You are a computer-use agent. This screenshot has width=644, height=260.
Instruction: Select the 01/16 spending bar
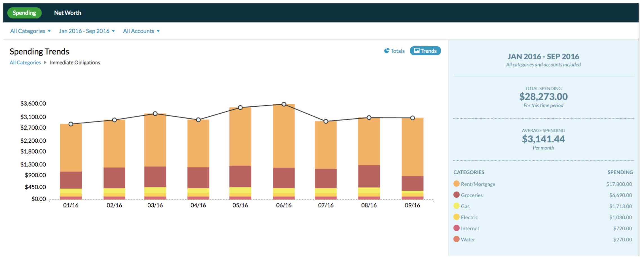pyautogui.click(x=71, y=162)
